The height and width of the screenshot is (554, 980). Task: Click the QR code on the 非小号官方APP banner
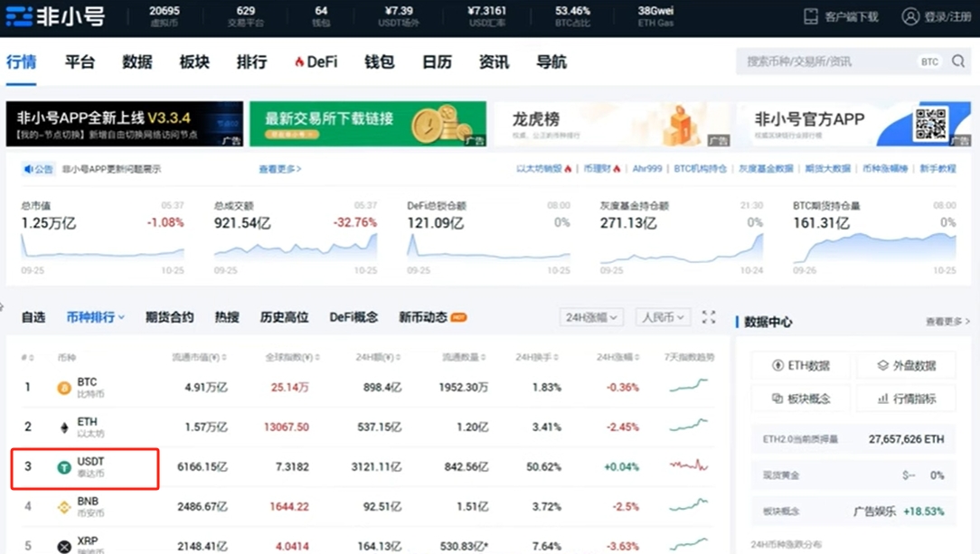(x=930, y=124)
